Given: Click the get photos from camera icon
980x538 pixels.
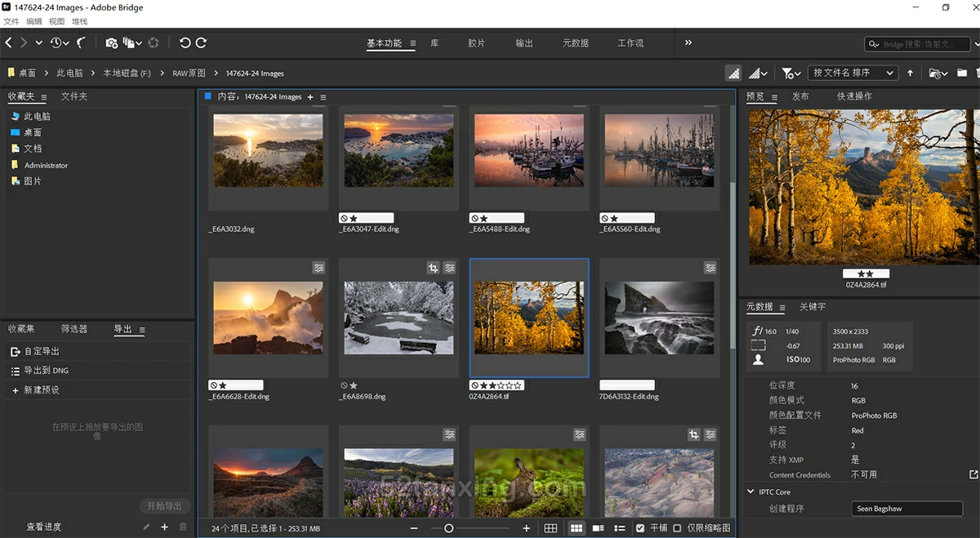Looking at the screenshot, I should click(x=111, y=42).
